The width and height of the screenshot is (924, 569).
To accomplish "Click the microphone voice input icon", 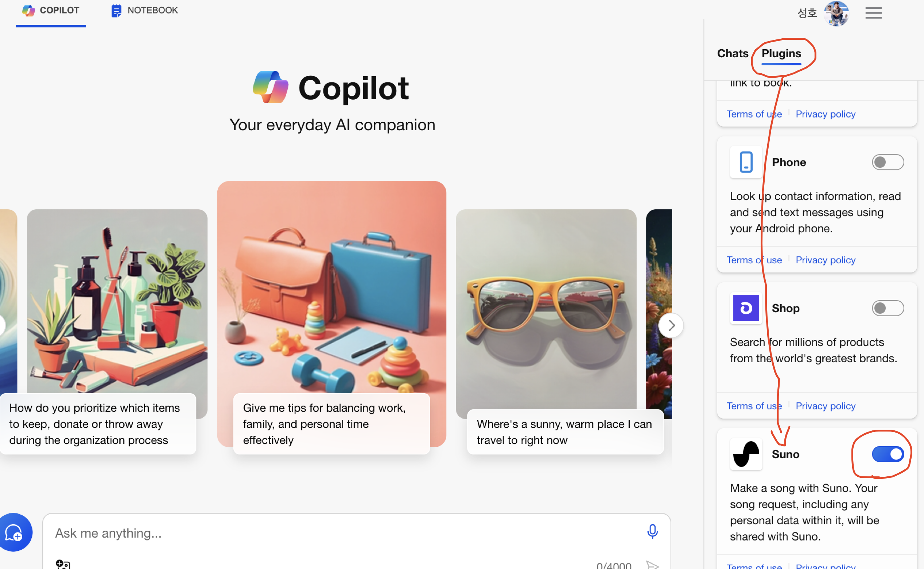I will [x=652, y=531].
